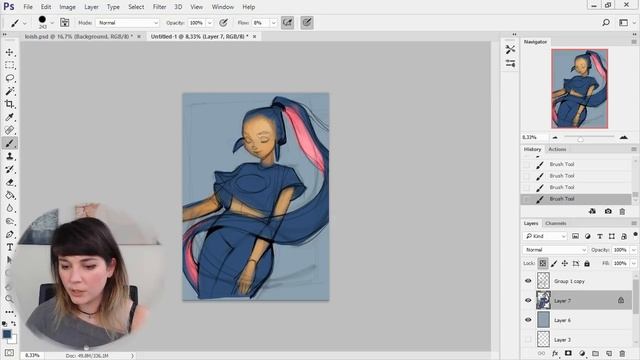This screenshot has height=360, width=640.
Task: Switch to the Actions tab
Action: pyautogui.click(x=557, y=149)
